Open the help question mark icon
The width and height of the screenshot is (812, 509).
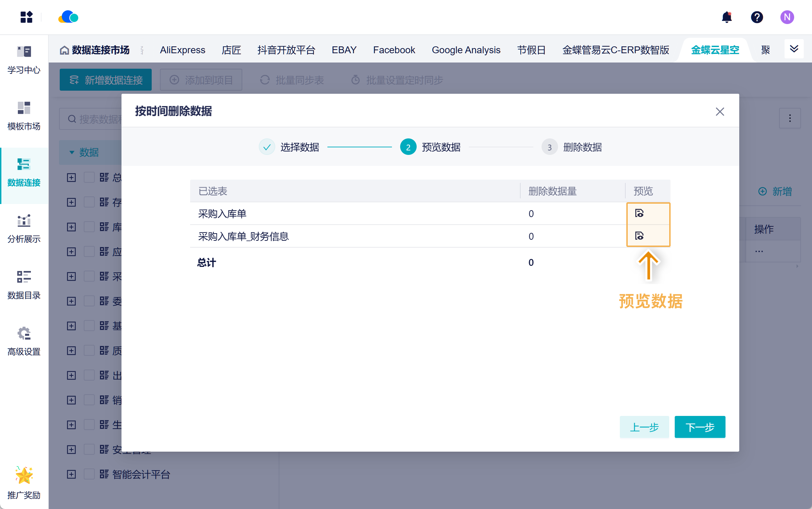[757, 17]
